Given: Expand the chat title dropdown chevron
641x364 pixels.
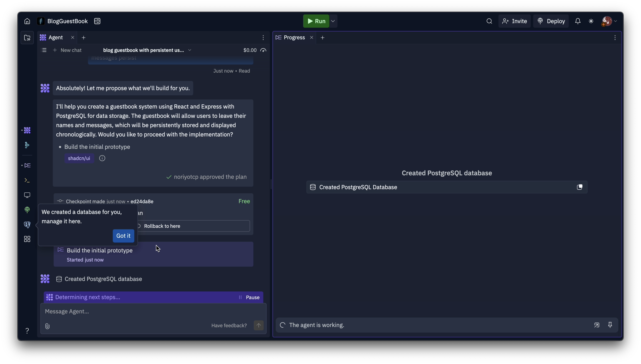Looking at the screenshot, I should [x=189, y=50].
